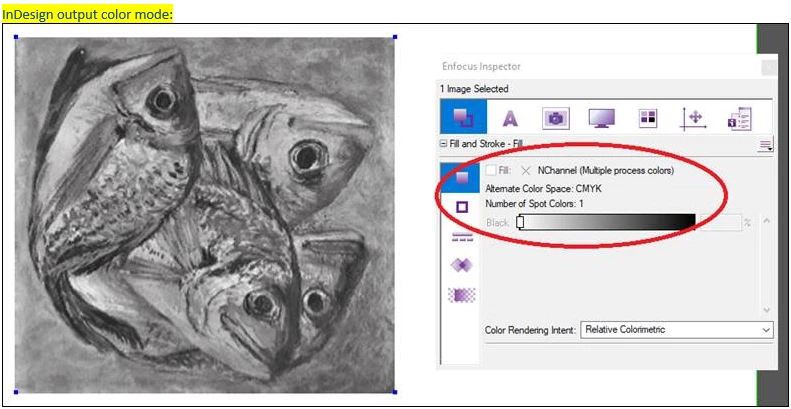Image resolution: width=791 pixels, height=409 pixels.
Task: Click the Black percentage input field
Action: 721,222
